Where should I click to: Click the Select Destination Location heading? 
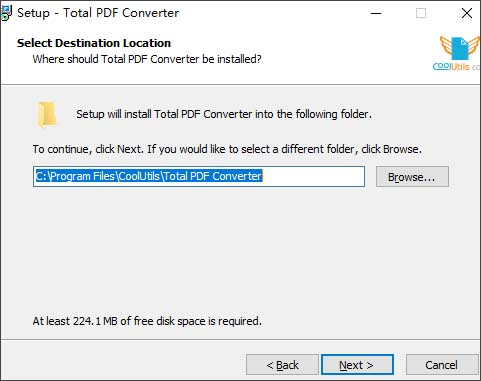(x=94, y=43)
